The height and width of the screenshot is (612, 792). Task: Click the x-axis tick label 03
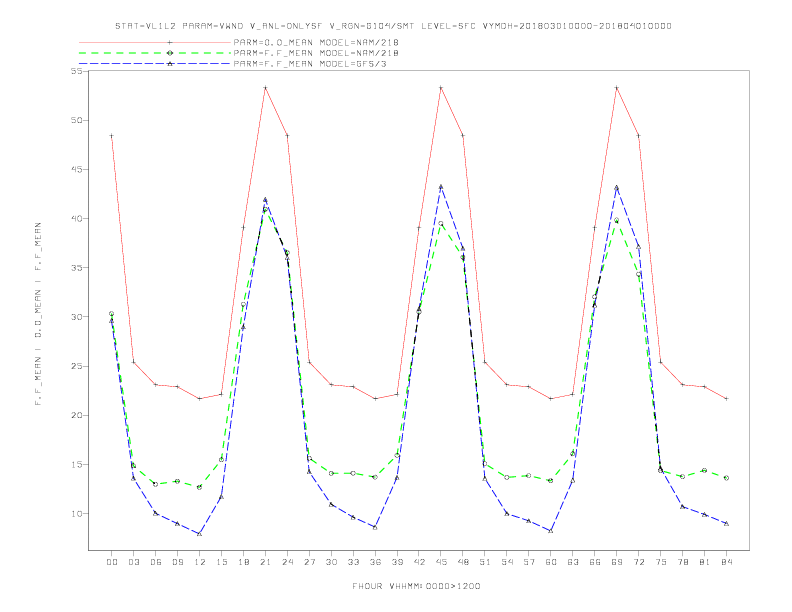point(134,562)
